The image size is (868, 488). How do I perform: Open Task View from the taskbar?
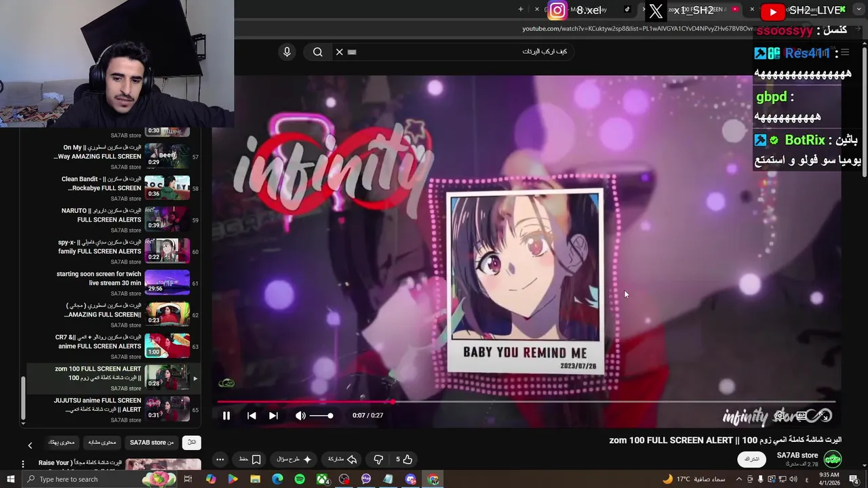click(x=188, y=479)
